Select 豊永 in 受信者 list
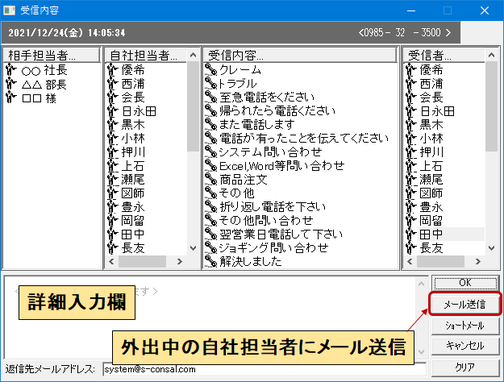 pos(431,207)
